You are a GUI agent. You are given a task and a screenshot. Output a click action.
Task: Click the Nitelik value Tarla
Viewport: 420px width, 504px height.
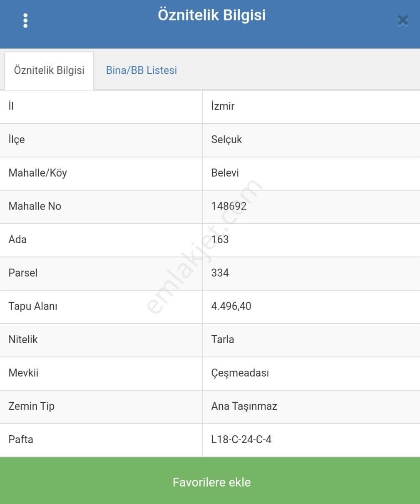tap(223, 339)
